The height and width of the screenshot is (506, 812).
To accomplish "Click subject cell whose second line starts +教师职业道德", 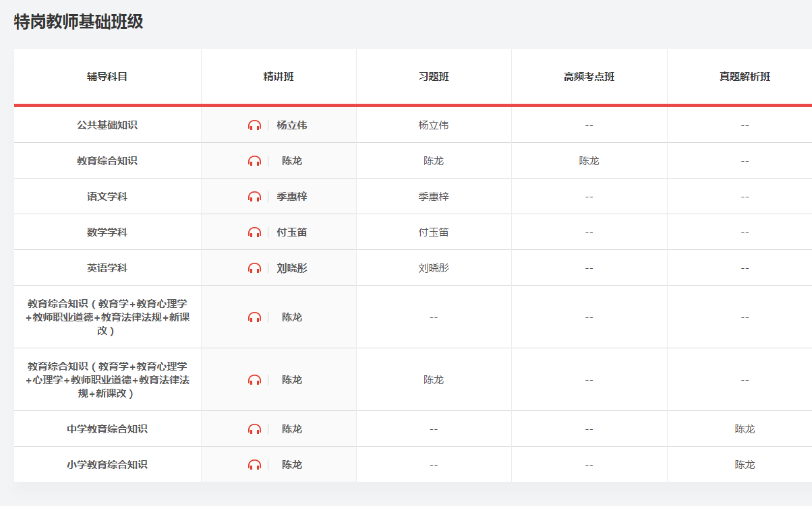I will [x=107, y=317].
